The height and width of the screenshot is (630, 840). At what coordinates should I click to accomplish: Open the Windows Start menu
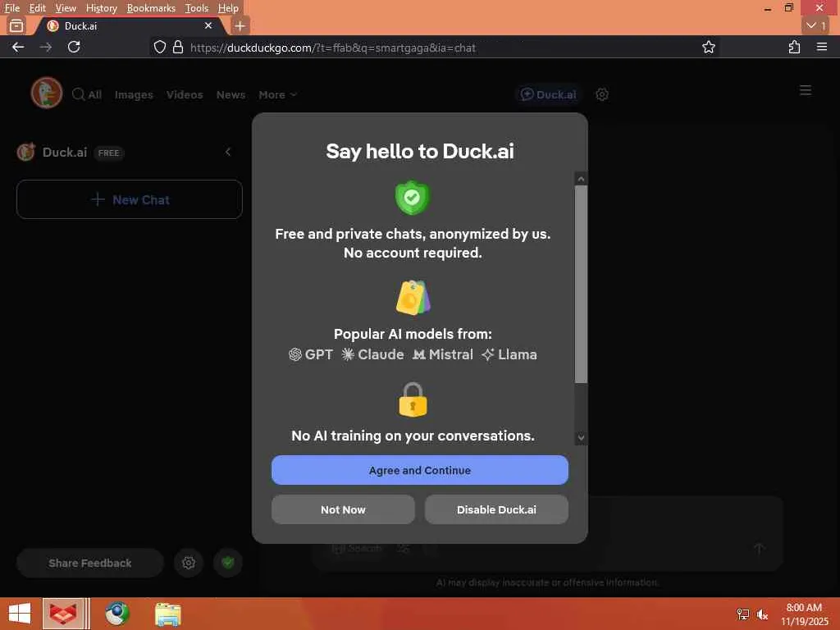[x=20, y=614]
